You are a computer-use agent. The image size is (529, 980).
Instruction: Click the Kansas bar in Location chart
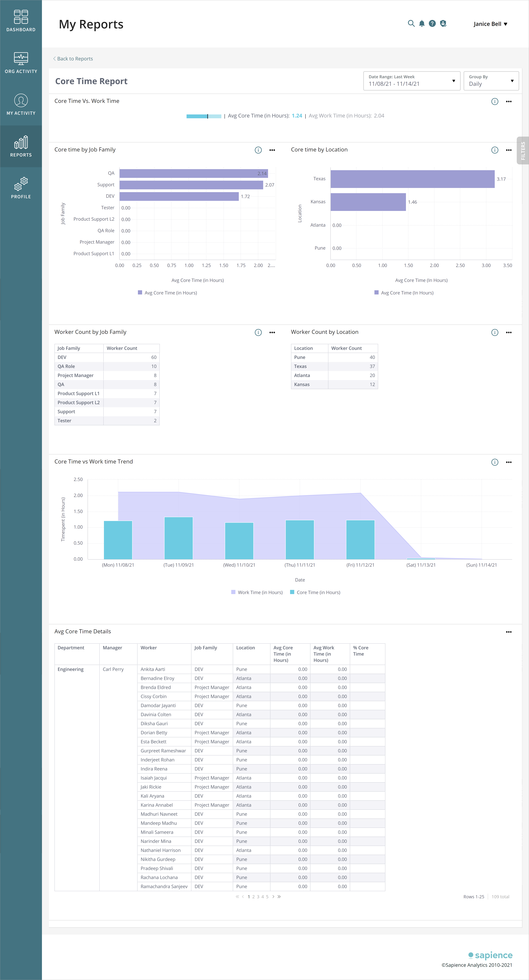point(368,202)
